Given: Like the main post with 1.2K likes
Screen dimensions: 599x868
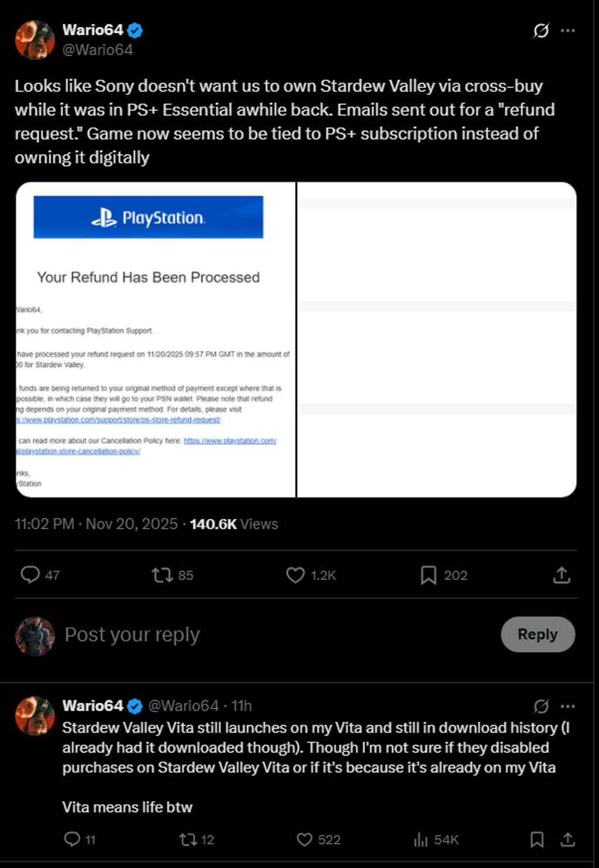Looking at the screenshot, I should click(295, 575).
